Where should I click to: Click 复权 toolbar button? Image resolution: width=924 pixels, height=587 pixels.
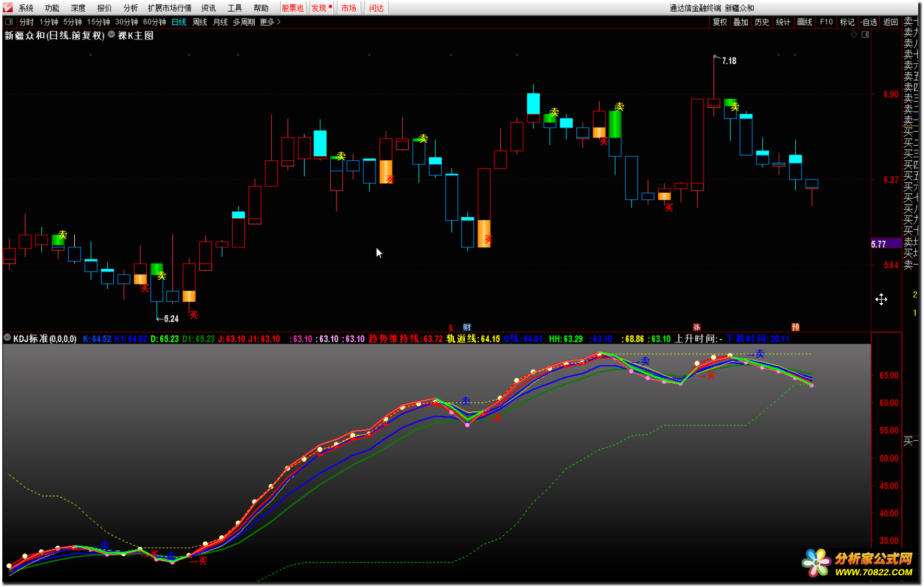720,22
